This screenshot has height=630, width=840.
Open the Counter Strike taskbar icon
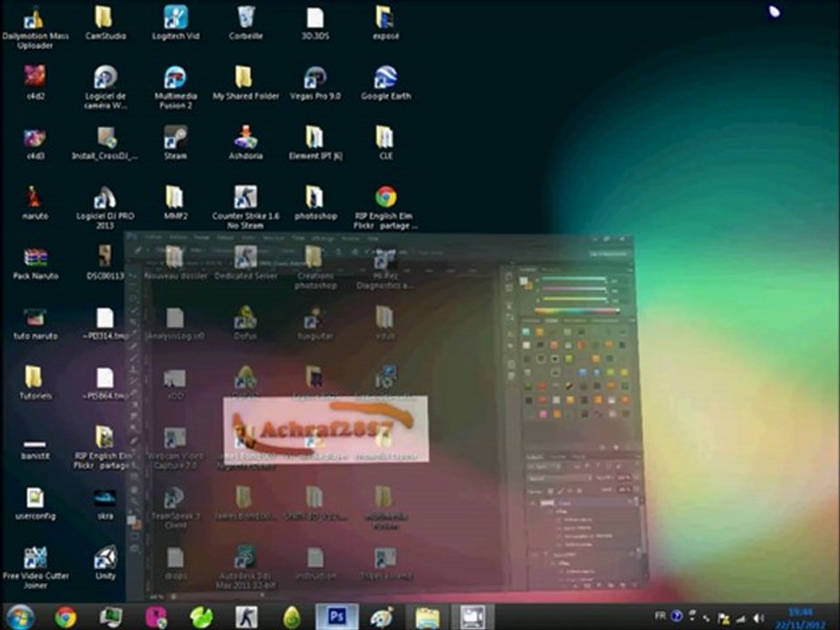[x=247, y=617]
